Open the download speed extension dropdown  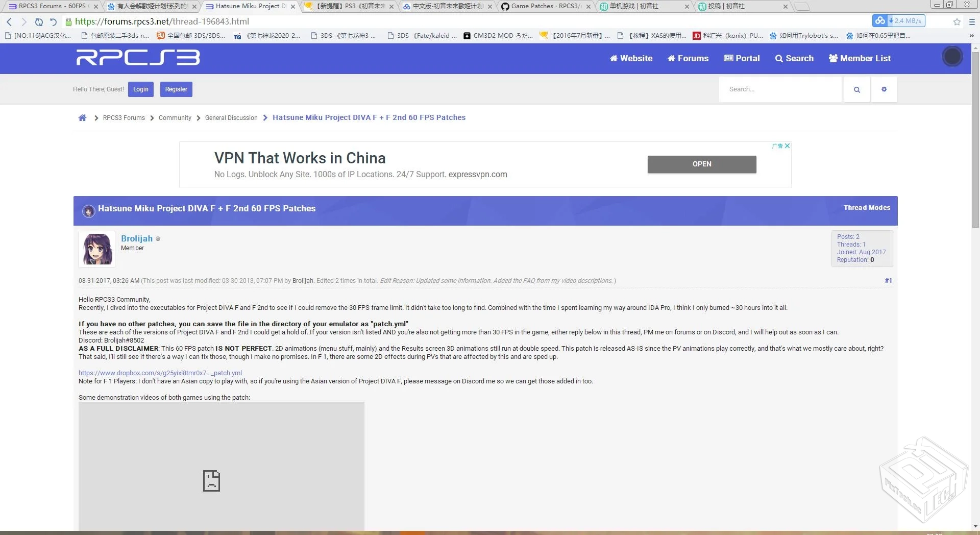(x=905, y=21)
